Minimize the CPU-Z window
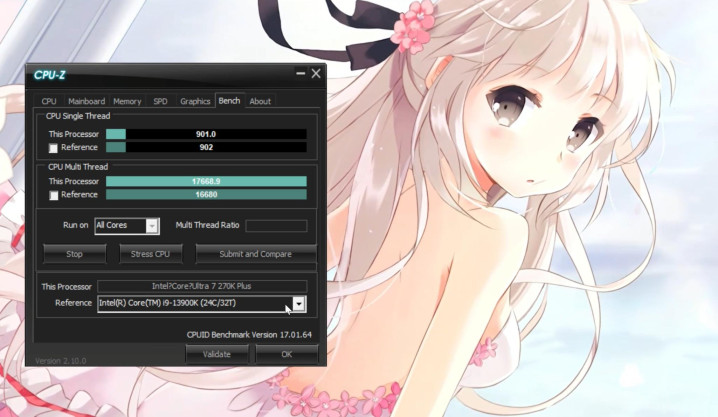 300,74
